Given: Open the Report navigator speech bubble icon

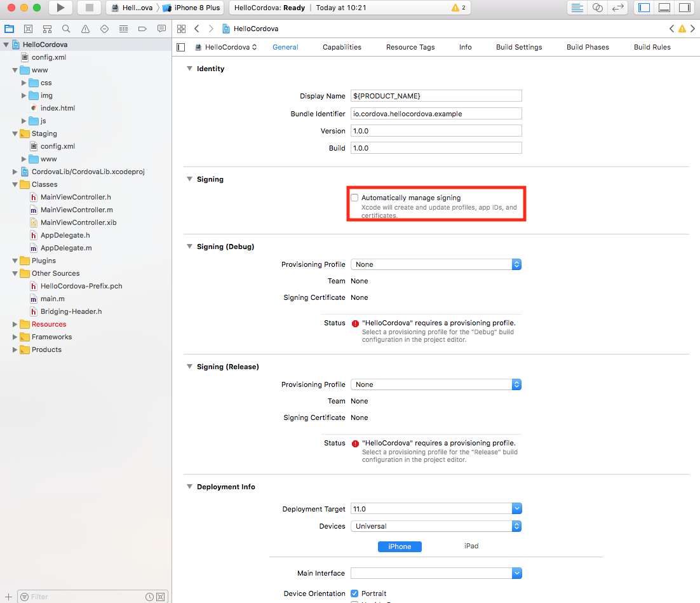Looking at the screenshot, I should [x=161, y=29].
